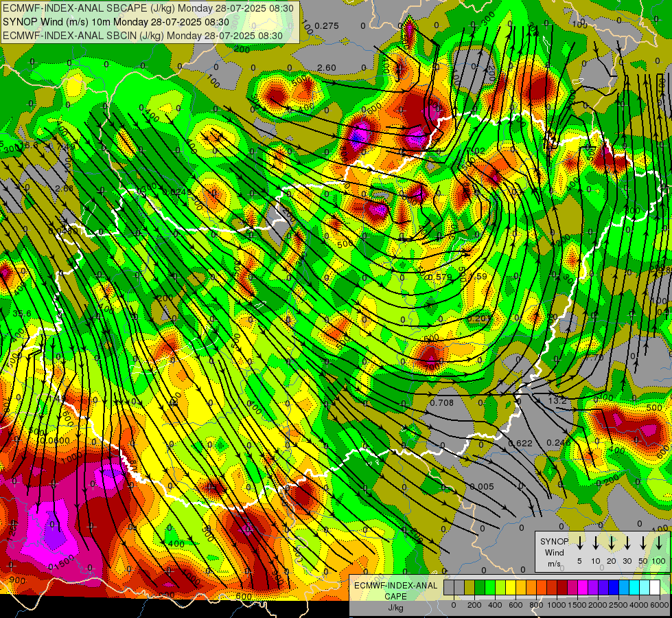Click the 30 m/s wind arrow in legend
Viewport: 672px width, 618px height.
click(x=627, y=543)
